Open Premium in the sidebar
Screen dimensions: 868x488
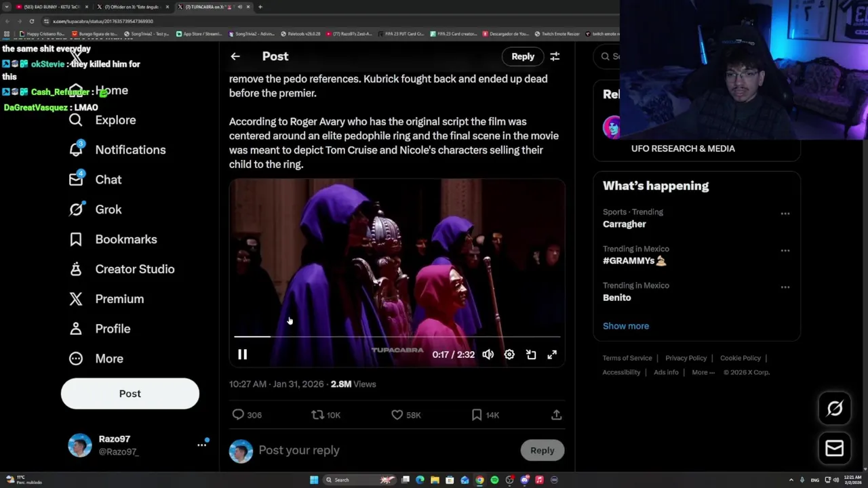[106, 299]
